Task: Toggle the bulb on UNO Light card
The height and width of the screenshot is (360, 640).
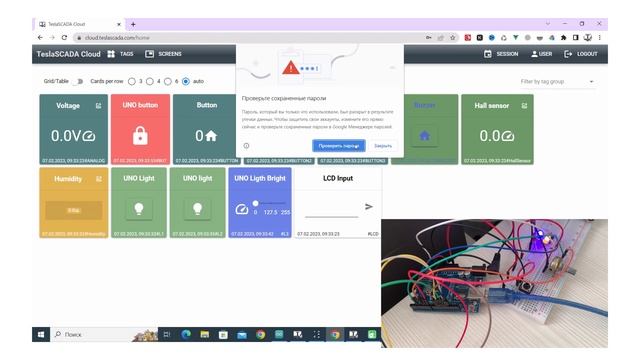Action: 139,209
